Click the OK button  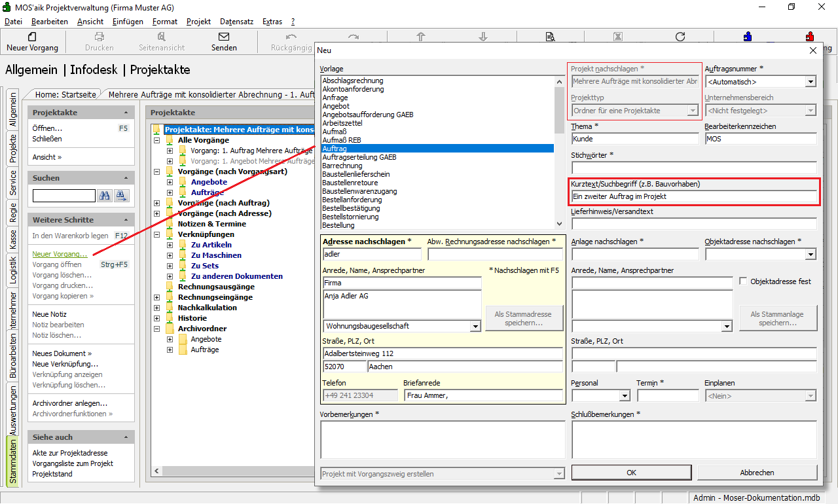pos(631,473)
